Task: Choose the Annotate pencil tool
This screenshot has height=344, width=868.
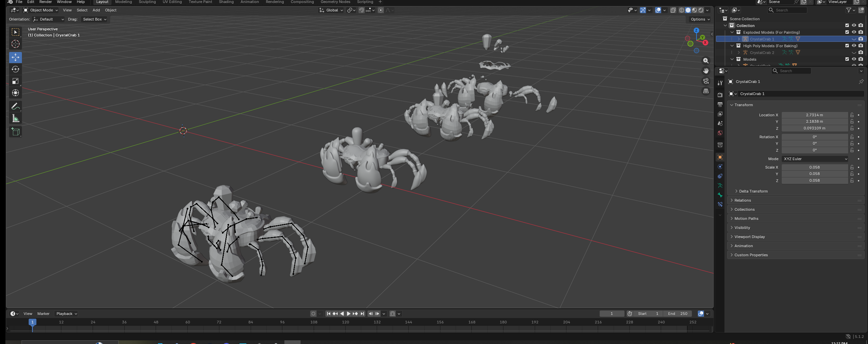Action: 15,107
